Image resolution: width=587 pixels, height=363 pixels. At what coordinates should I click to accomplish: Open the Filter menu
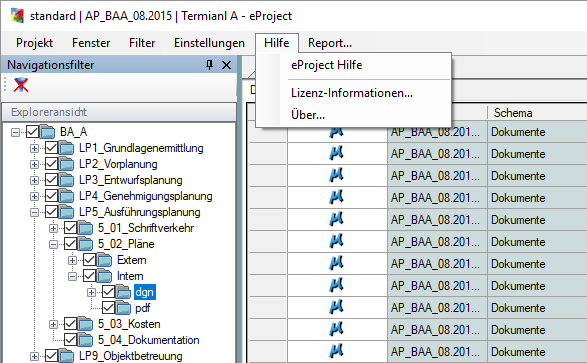(x=142, y=43)
